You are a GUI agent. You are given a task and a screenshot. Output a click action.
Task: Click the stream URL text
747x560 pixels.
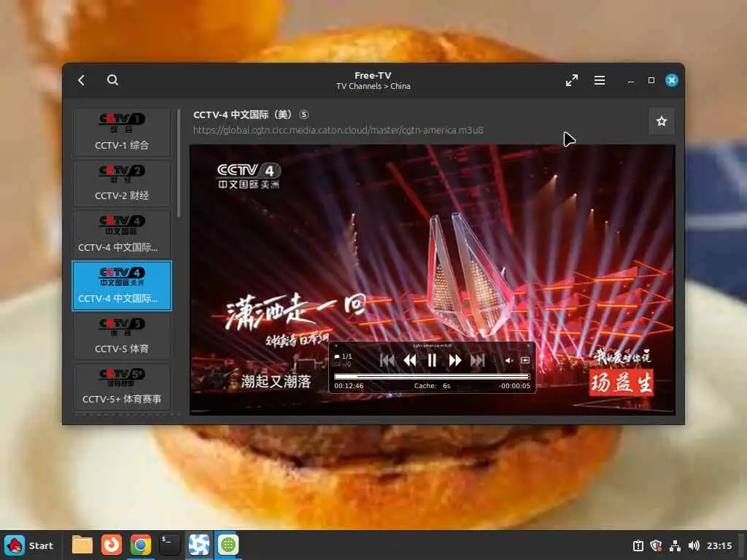(x=338, y=130)
